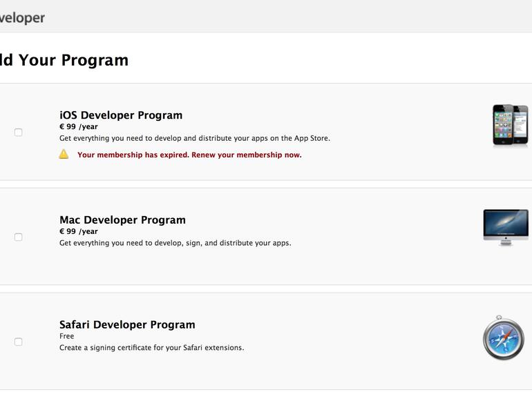The image size is (532, 399).
Task: Click the iMac image for Mac program
Action: pos(506,227)
